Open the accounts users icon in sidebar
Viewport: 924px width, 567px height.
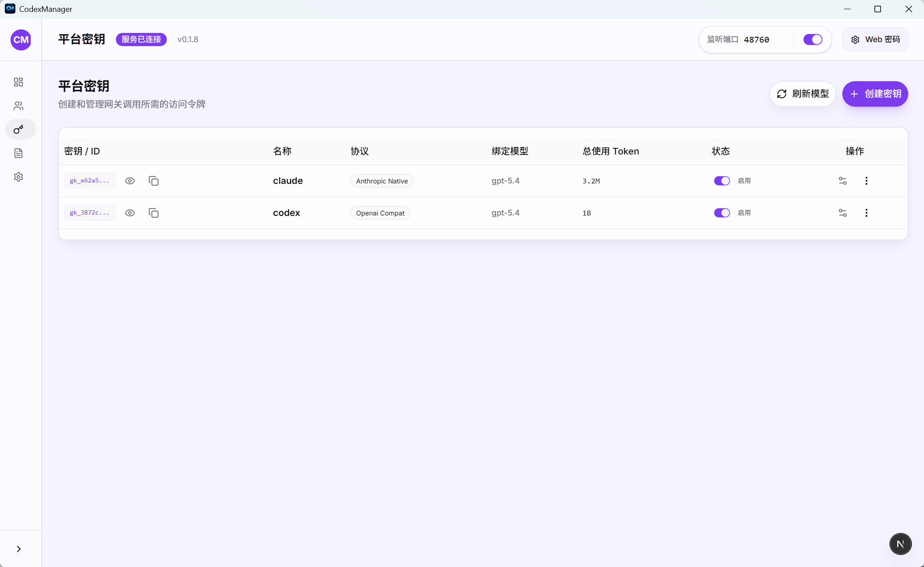pos(18,106)
